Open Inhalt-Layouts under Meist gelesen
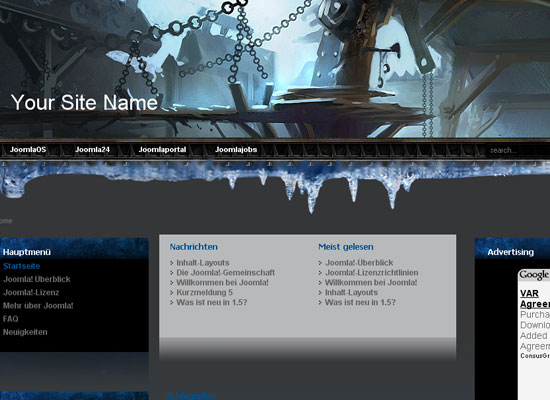The height and width of the screenshot is (400, 550). [351, 292]
